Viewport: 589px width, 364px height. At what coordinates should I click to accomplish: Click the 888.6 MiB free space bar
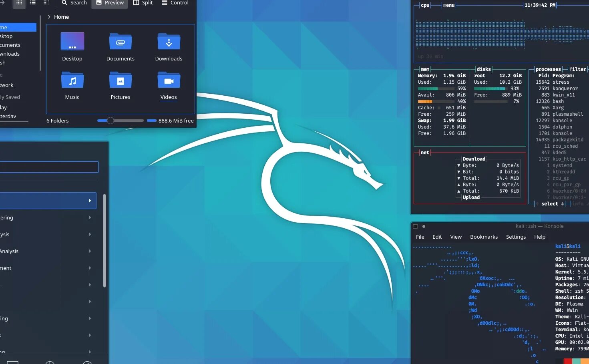(152, 121)
